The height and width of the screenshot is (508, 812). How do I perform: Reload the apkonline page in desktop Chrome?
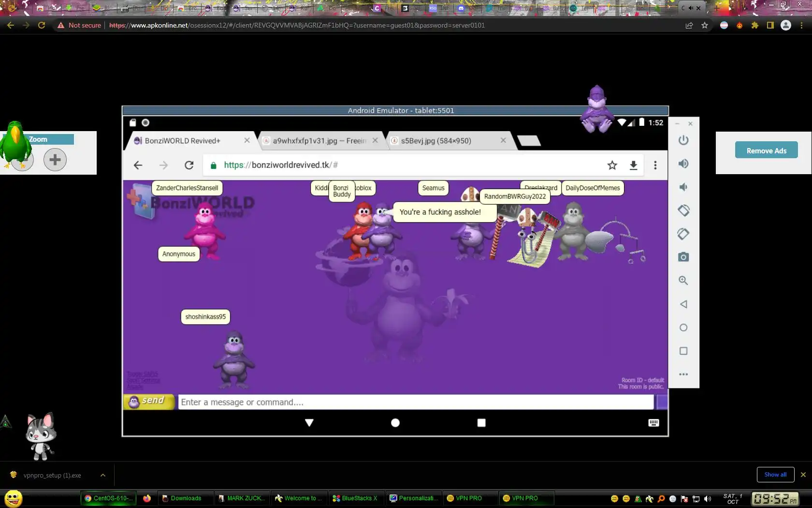point(42,25)
